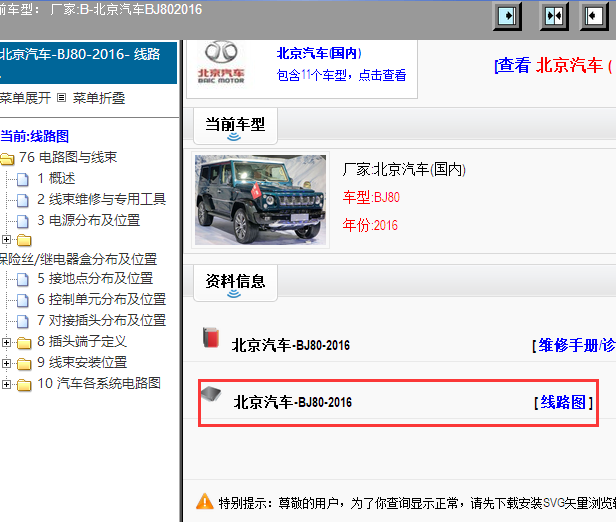Screen dimensions: 616x522
Task: Expand the 保险丝/继电器盒分布及位置 folder node
Action: (6, 239)
